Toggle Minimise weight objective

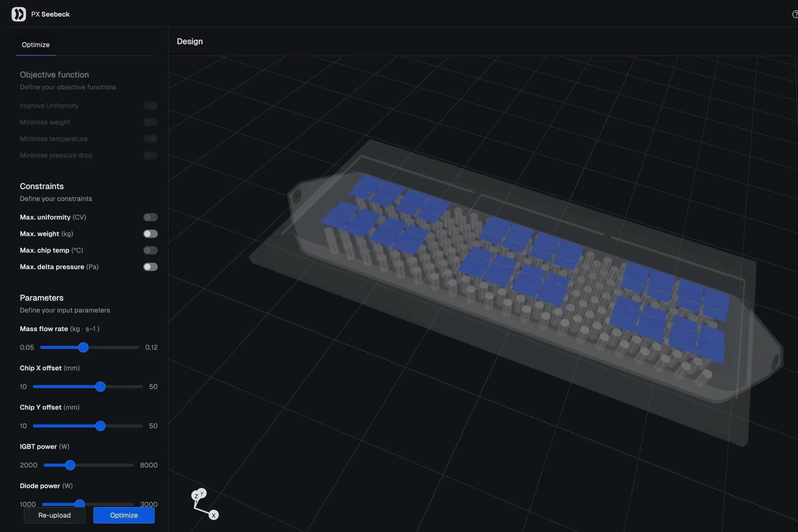tap(150, 122)
